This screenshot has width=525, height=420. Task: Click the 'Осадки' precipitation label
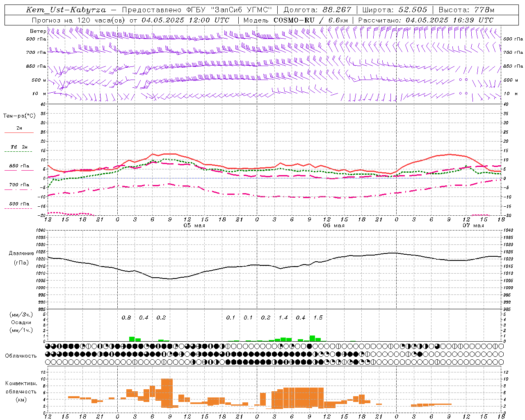21,322
